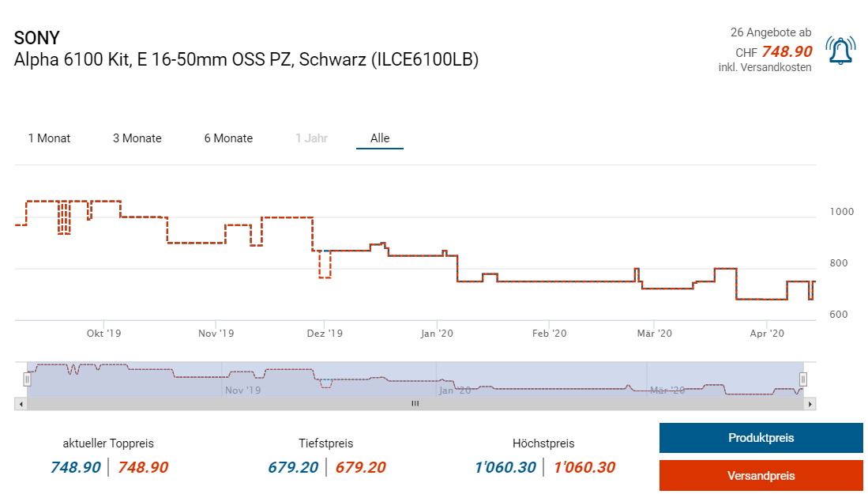The height and width of the screenshot is (498, 868).
Task: Click the Jan '20 label in navigator
Action: [x=457, y=390]
